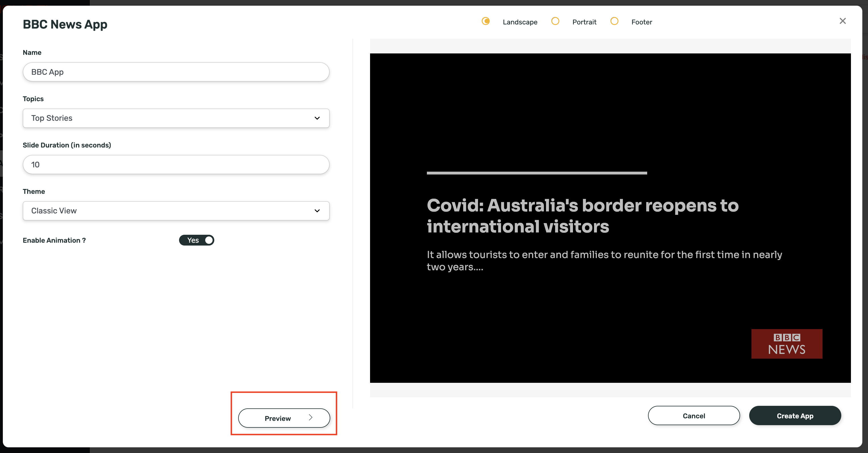Select the Portrait orientation radio button
The image size is (868, 453).
pos(555,21)
